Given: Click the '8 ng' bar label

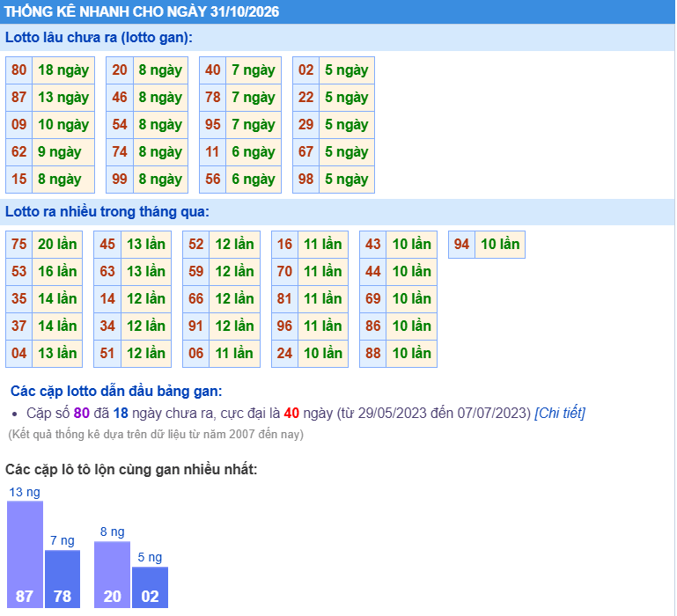Looking at the screenshot, I should 113,532.
